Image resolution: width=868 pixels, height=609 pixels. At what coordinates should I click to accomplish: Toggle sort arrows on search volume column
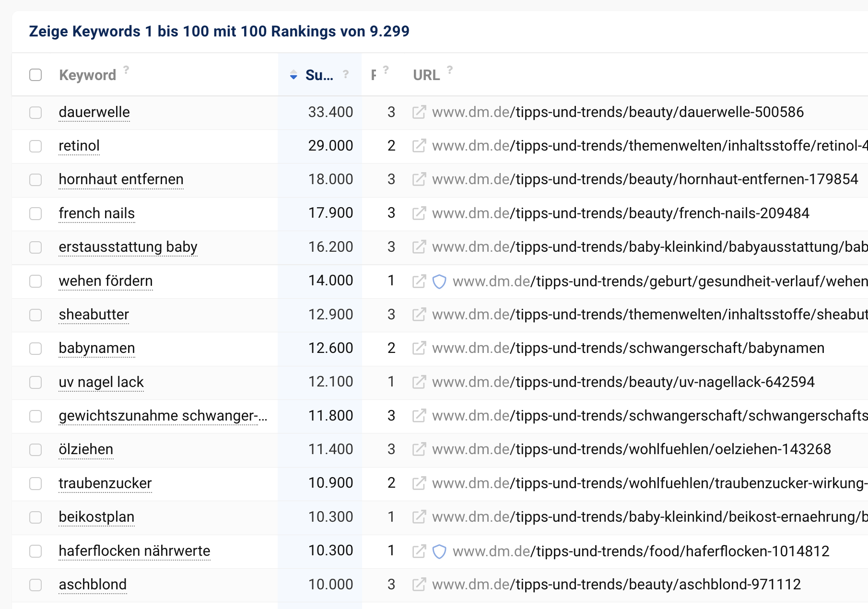[x=293, y=75]
